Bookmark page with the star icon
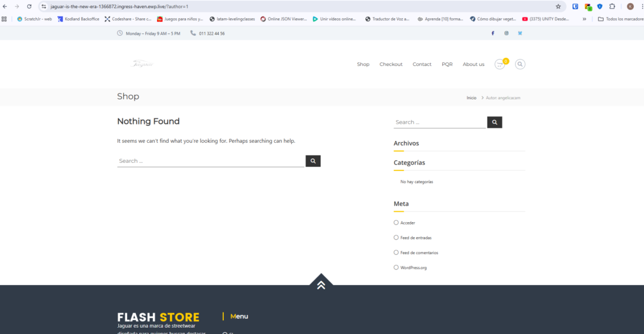 [558, 6]
